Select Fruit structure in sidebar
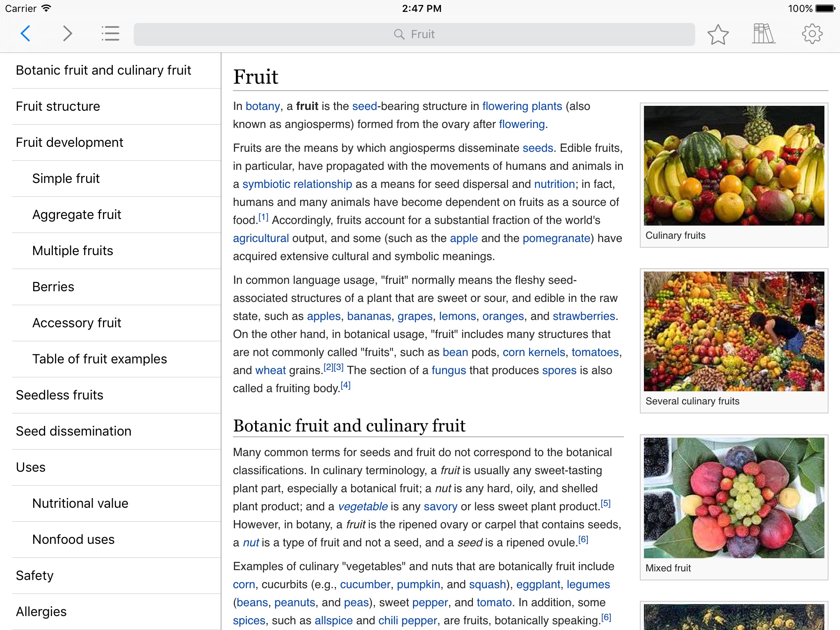This screenshot has height=630, width=840. (x=57, y=105)
